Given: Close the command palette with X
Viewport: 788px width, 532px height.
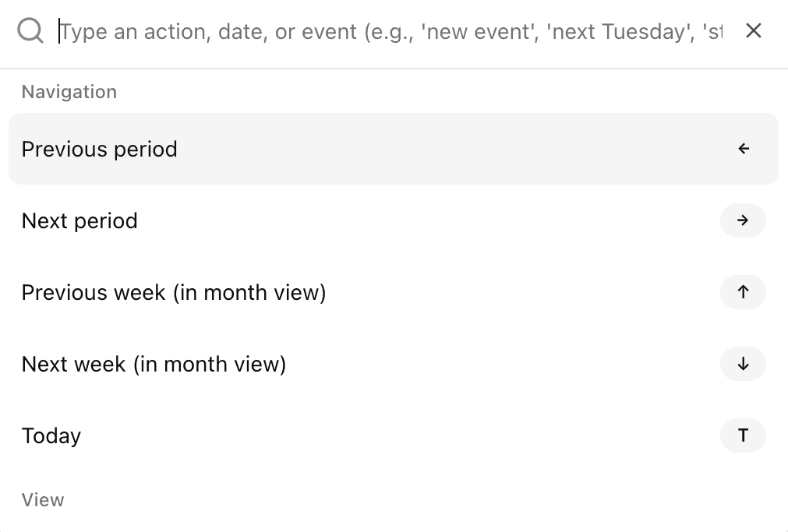Looking at the screenshot, I should pyautogui.click(x=753, y=31).
